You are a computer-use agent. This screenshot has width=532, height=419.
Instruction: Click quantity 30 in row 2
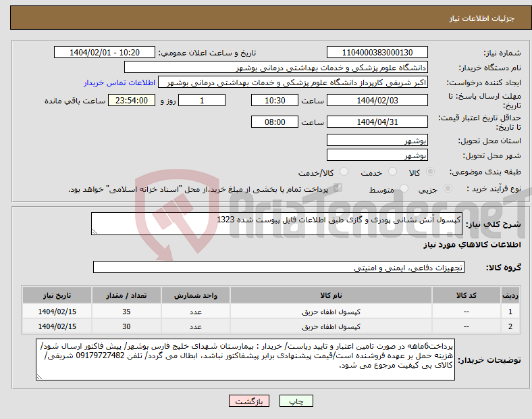point(126,326)
